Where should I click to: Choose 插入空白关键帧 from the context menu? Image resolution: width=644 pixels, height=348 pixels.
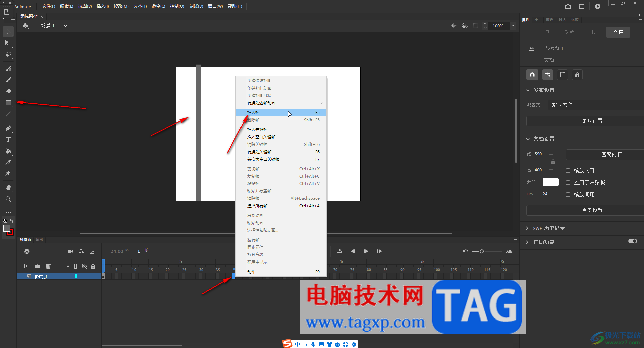pos(281,137)
